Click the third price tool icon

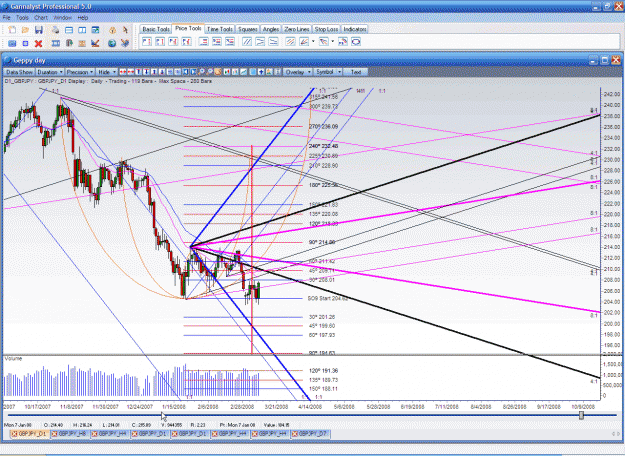pyautogui.click(x=173, y=41)
